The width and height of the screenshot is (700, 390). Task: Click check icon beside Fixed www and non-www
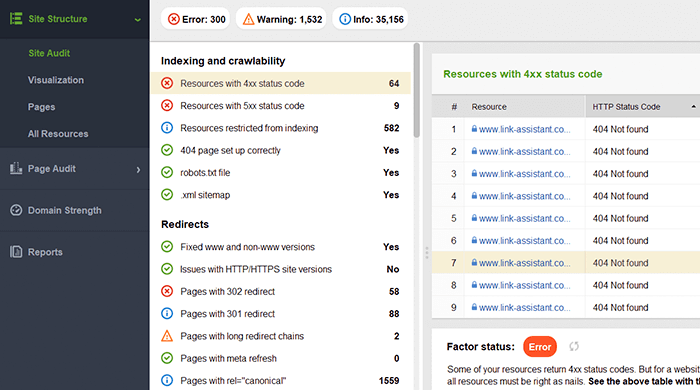point(167,247)
